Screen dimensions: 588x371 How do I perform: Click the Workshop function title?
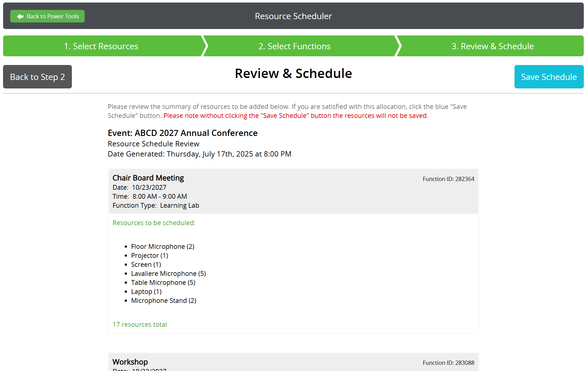pos(130,362)
